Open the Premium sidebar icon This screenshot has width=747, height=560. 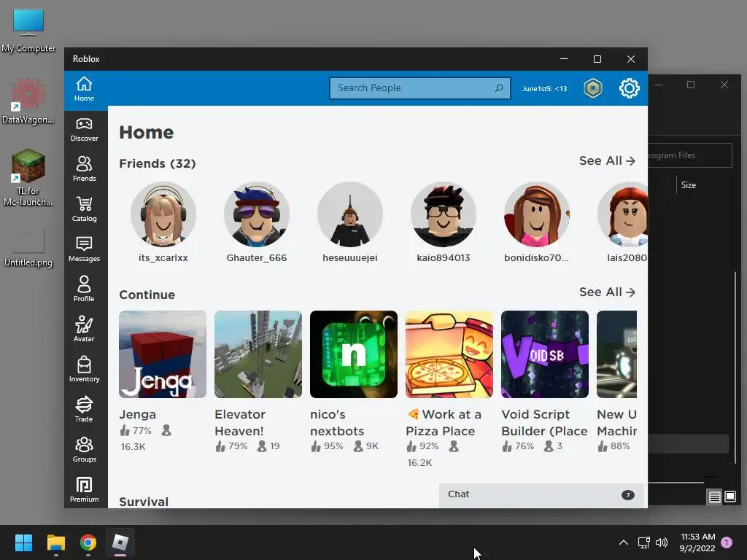coord(85,489)
